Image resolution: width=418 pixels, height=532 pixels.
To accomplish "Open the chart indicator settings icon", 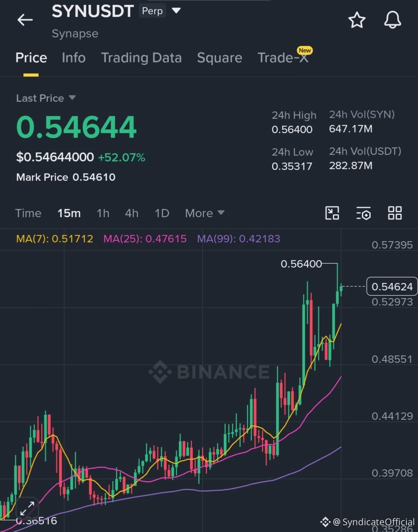I will (363, 213).
